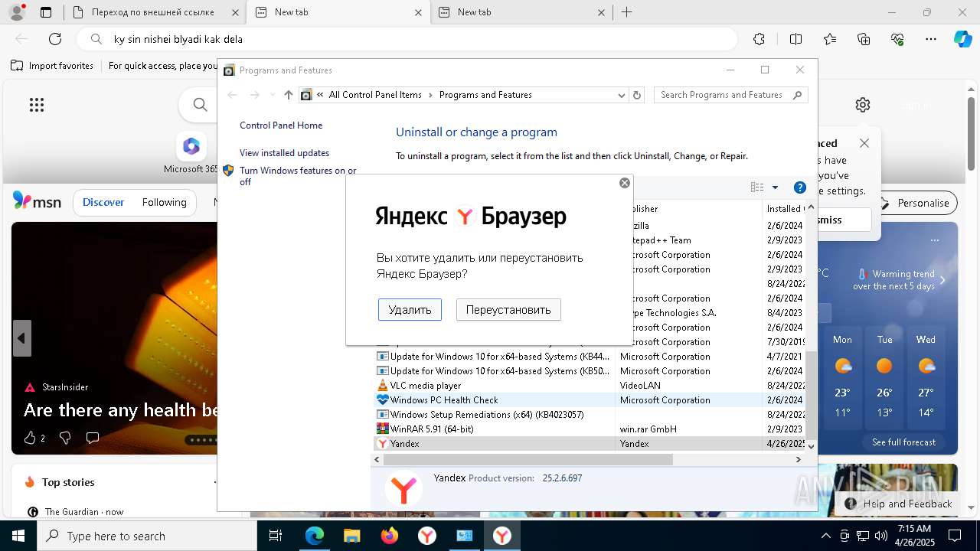The width and height of the screenshot is (980, 551).
Task: Advance the weather card with chevron arrow
Action: tap(942, 280)
